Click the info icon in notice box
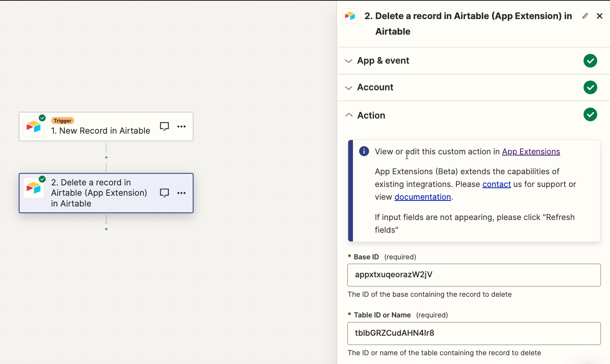The width and height of the screenshot is (610, 364). click(x=364, y=151)
